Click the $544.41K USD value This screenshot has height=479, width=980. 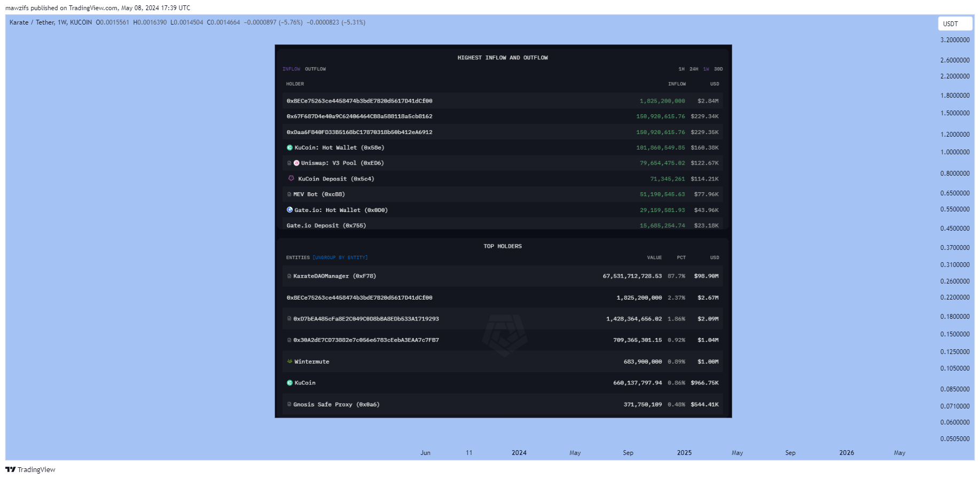point(704,404)
